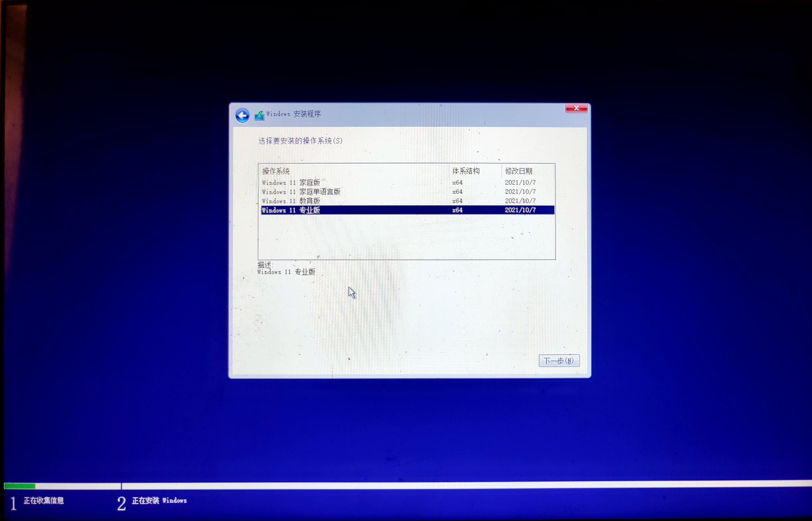This screenshot has width=812, height=521.
Task: Choose Windows 11 教育版 edition
Action: [x=408, y=201]
